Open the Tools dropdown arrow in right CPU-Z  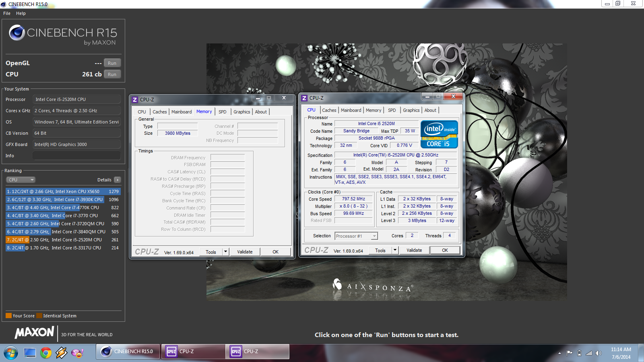(x=395, y=250)
